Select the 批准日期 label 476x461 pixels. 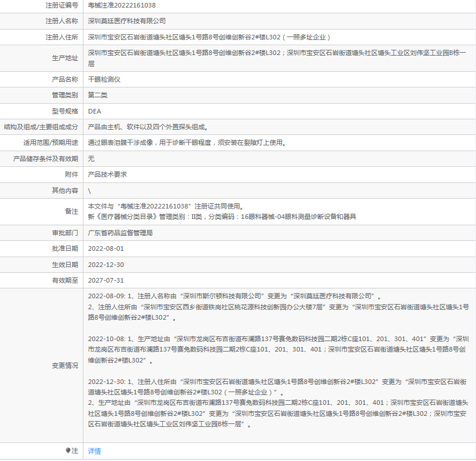(x=65, y=248)
